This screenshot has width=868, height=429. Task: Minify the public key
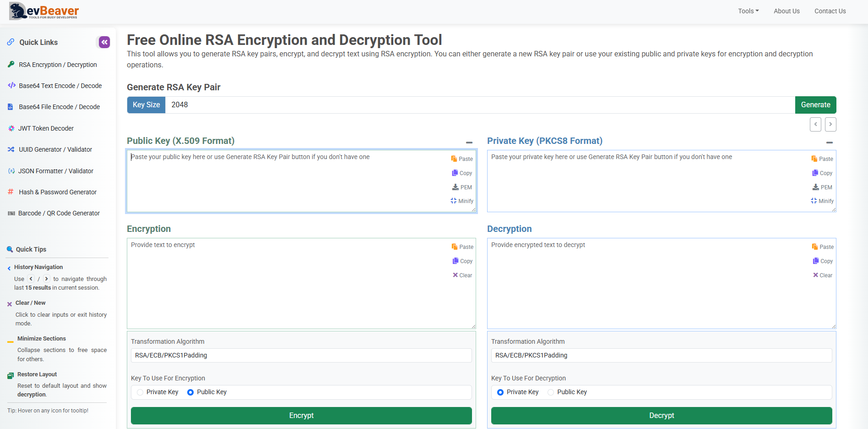pyautogui.click(x=462, y=201)
